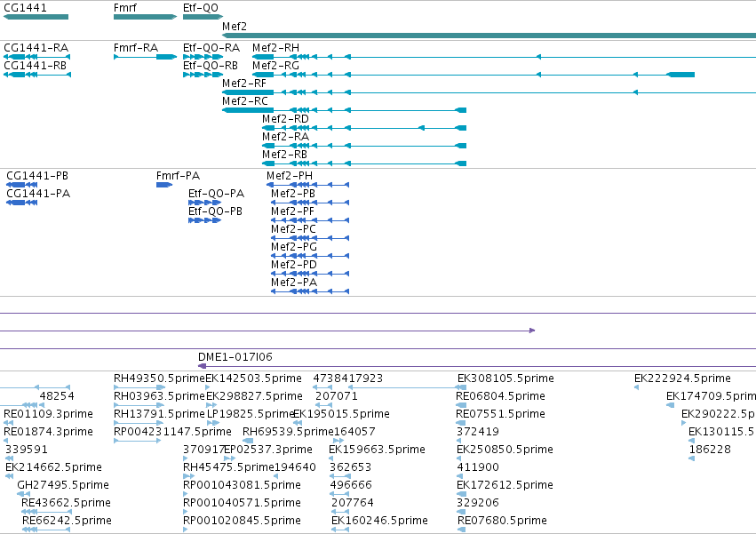Select the Fmrf gene label
Image resolution: width=756 pixels, height=534 pixels.
click(x=125, y=8)
